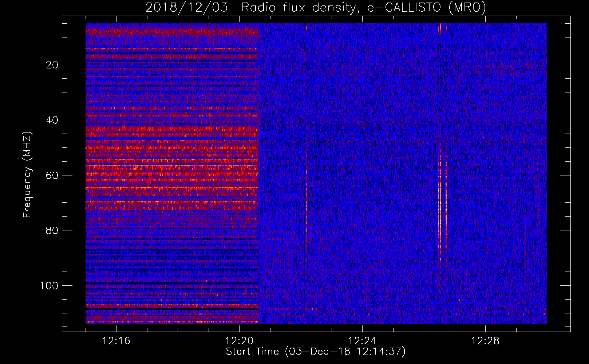The width and height of the screenshot is (589, 364).
Task: Click the "40" frequency tick label
Action: pyautogui.click(x=52, y=120)
